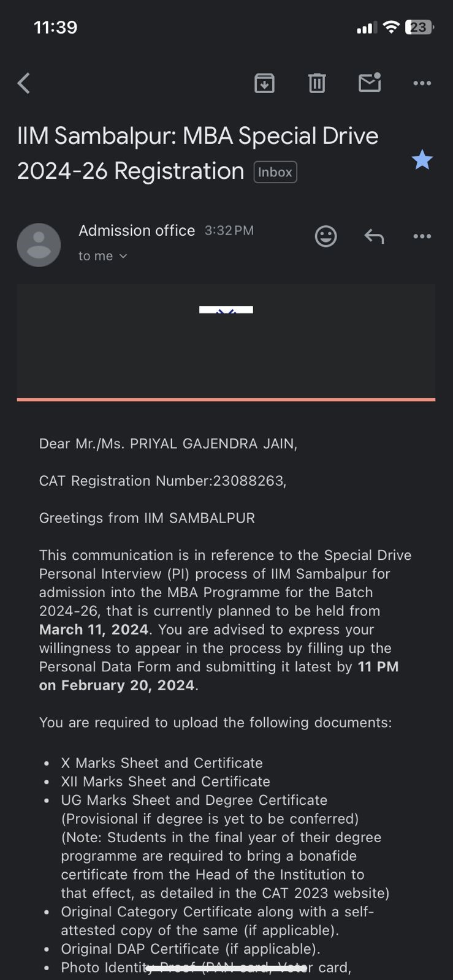This screenshot has width=453, height=980.
Task: Tap the 11:39 clock in status bar
Action: 55,28
